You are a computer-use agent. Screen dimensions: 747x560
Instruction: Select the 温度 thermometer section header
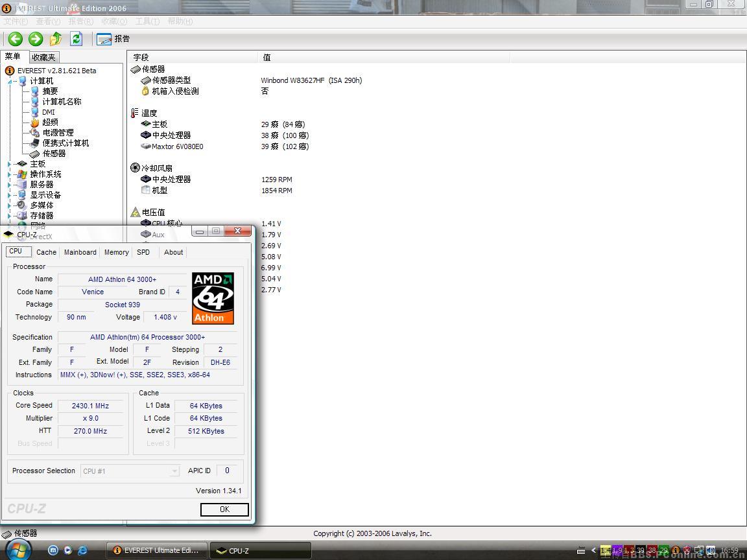[x=143, y=113]
